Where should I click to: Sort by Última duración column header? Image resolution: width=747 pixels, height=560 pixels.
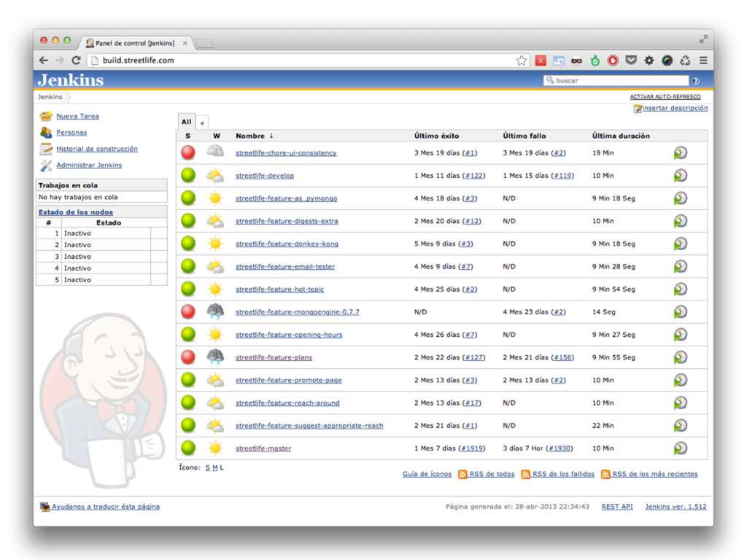pyautogui.click(x=621, y=136)
